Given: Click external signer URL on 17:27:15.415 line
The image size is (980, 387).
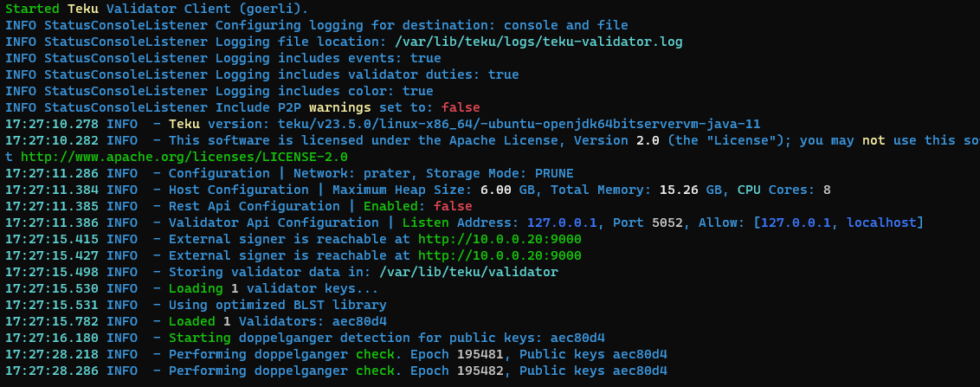Looking at the screenshot, I should pyautogui.click(x=500, y=239).
